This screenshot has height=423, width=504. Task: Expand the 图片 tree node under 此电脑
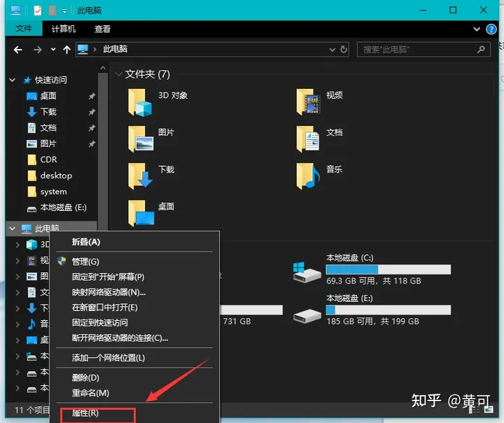17,277
